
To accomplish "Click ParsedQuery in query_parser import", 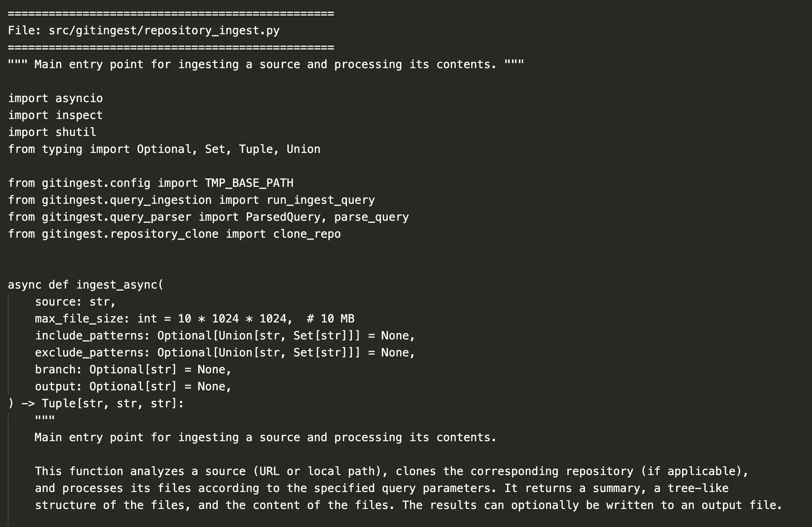I will point(283,217).
